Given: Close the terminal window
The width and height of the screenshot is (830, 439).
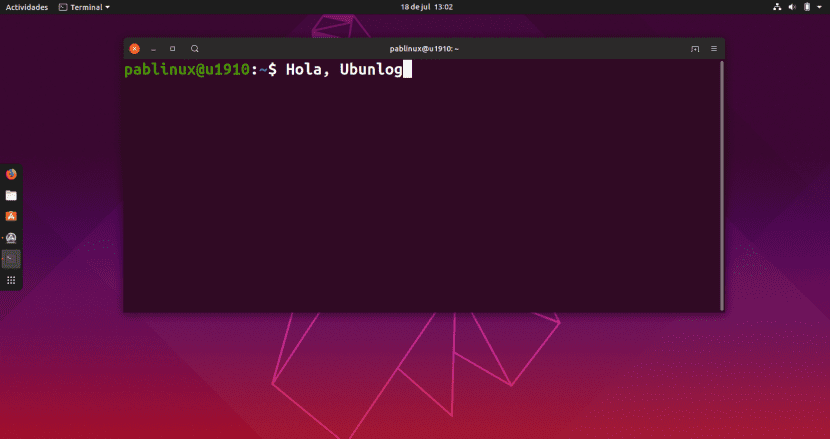Looking at the screenshot, I should point(134,49).
